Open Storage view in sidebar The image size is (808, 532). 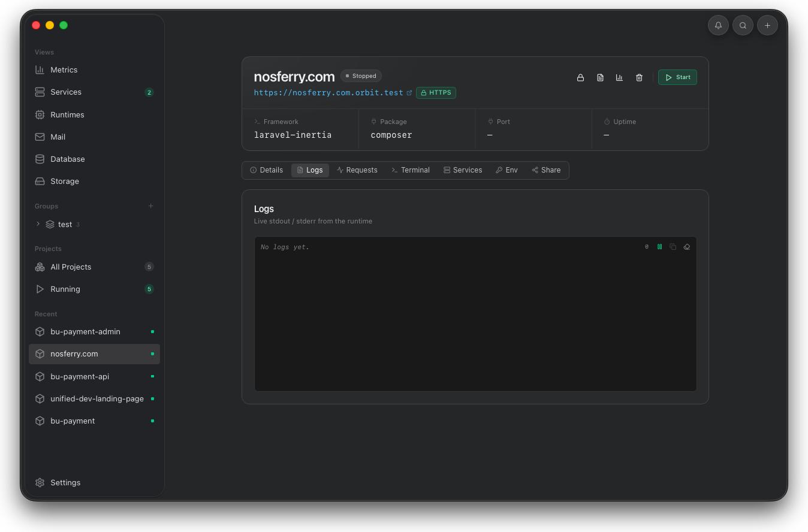point(94,181)
